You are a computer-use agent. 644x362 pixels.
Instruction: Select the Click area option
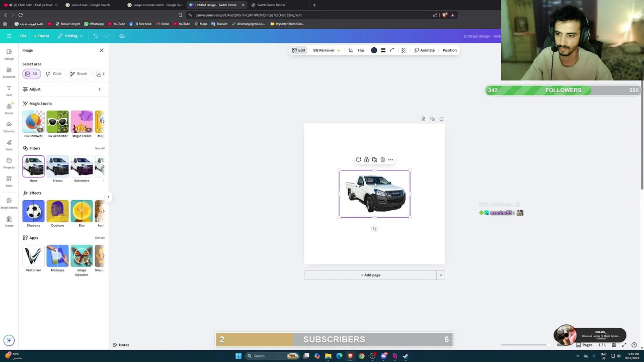tap(53, 74)
